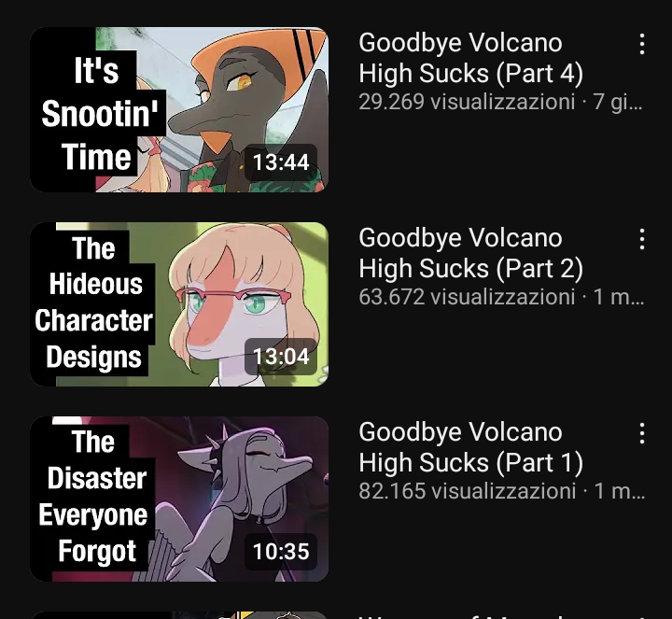
Task: Click the Goodbye Volcano High Sucks (Part 2) title
Action: coord(470,253)
